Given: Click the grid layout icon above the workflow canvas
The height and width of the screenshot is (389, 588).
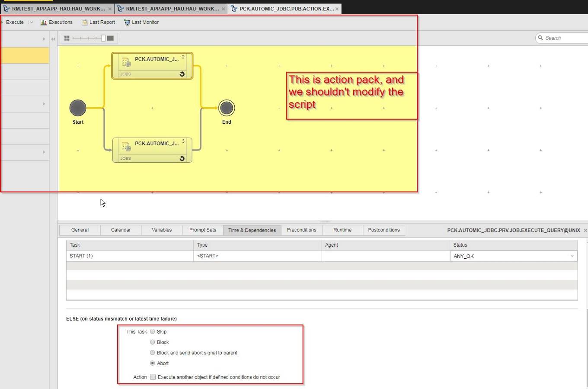Looking at the screenshot, I should pos(67,38).
